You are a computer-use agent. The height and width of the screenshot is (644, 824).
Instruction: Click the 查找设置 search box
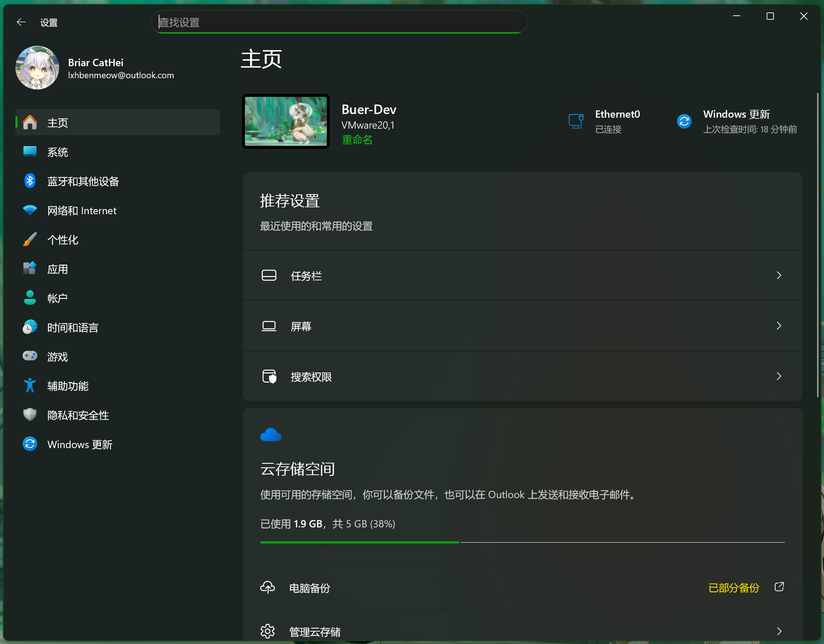point(339,22)
